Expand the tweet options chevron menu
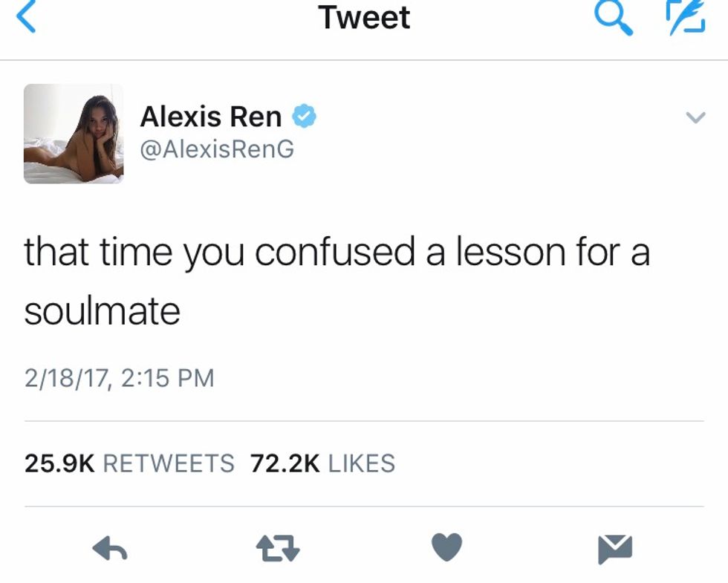728x583 pixels. pos(696,117)
